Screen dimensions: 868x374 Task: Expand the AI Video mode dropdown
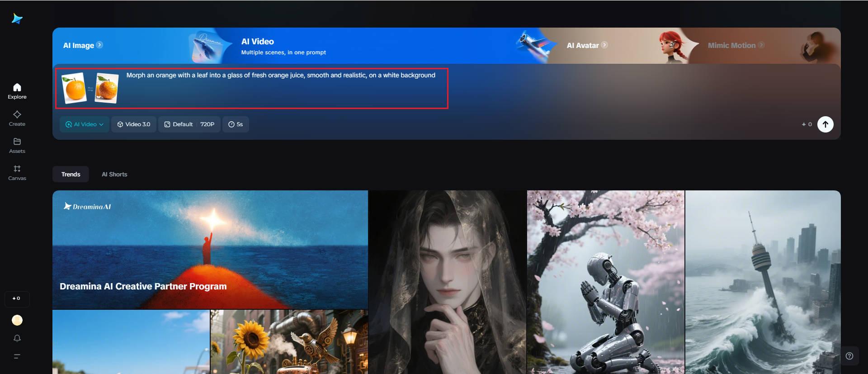(85, 124)
